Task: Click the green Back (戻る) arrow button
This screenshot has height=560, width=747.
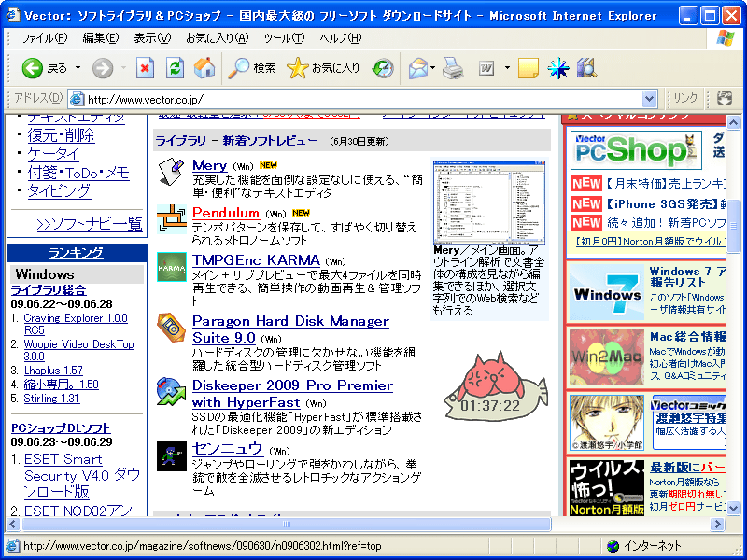Action: (33, 68)
